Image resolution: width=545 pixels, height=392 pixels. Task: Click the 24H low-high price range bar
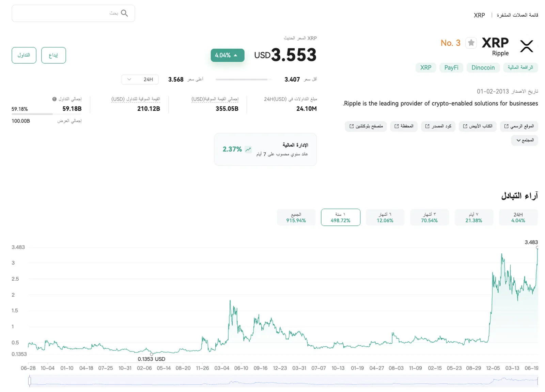pos(244,80)
